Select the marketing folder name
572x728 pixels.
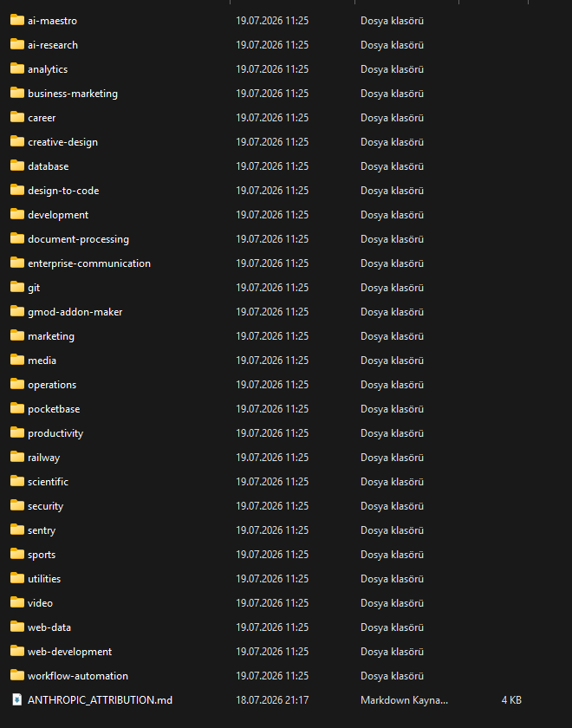(x=51, y=336)
